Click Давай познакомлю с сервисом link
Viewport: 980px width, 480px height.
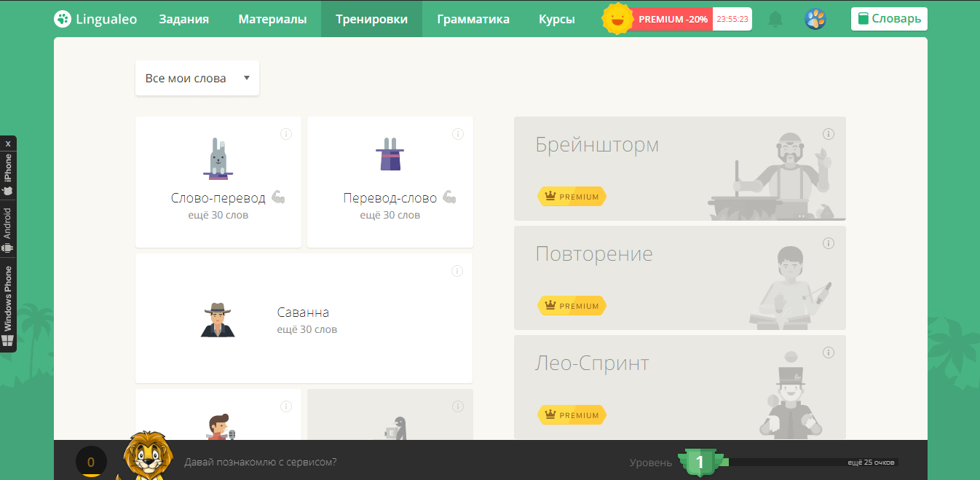[261, 462]
